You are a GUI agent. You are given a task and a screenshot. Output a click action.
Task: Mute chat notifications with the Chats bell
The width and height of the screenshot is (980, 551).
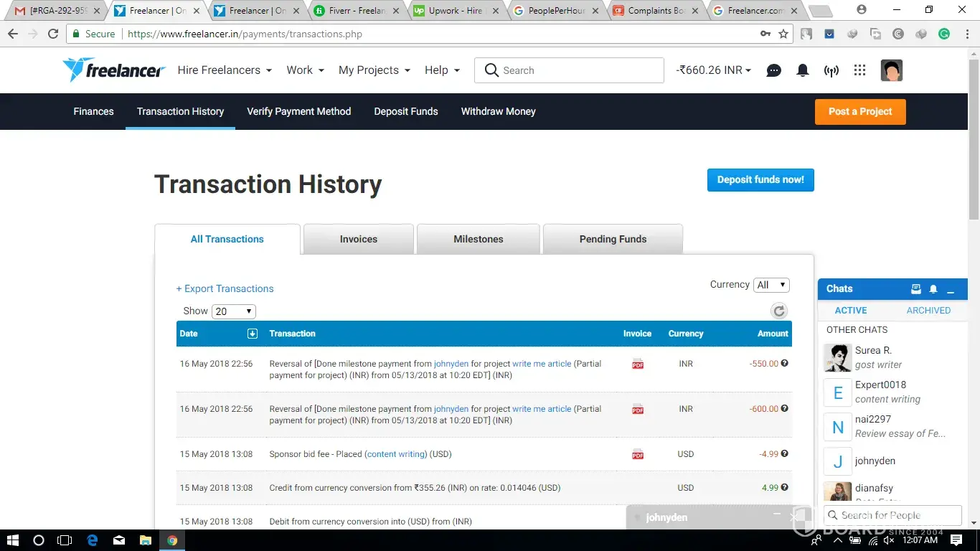pyautogui.click(x=933, y=289)
